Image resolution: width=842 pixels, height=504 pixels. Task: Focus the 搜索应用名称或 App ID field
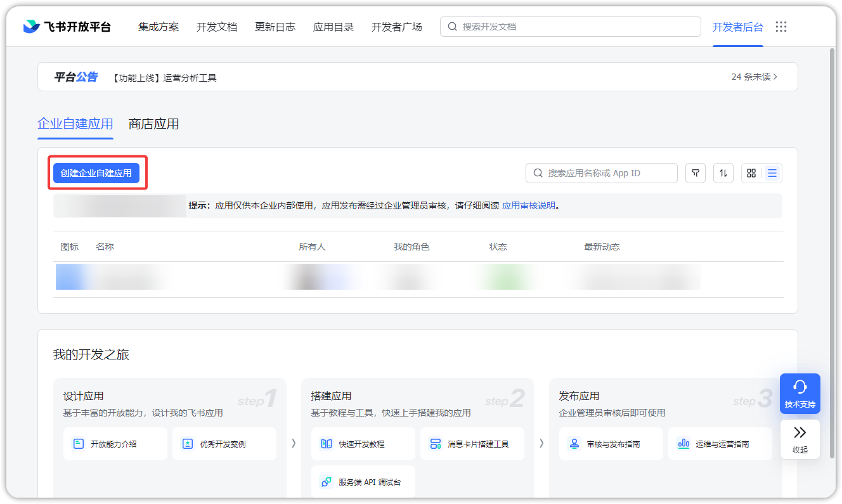point(602,173)
